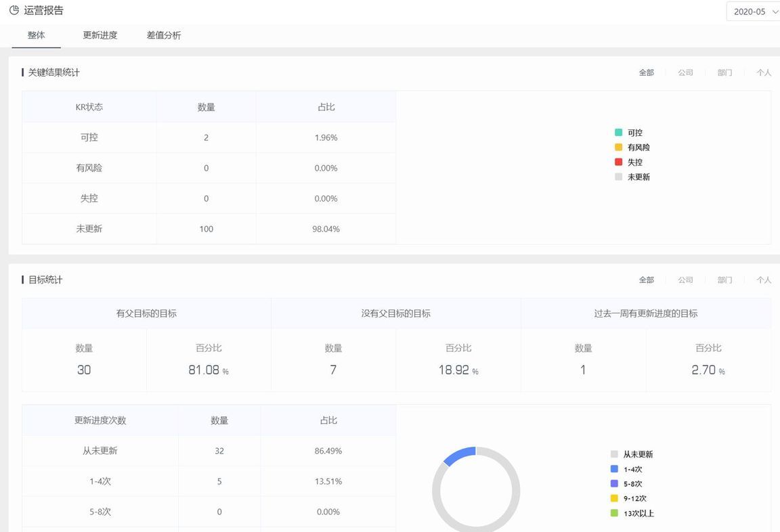Select 个人 filter in 目标统计
The width and height of the screenshot is (780, 532).
764,280
